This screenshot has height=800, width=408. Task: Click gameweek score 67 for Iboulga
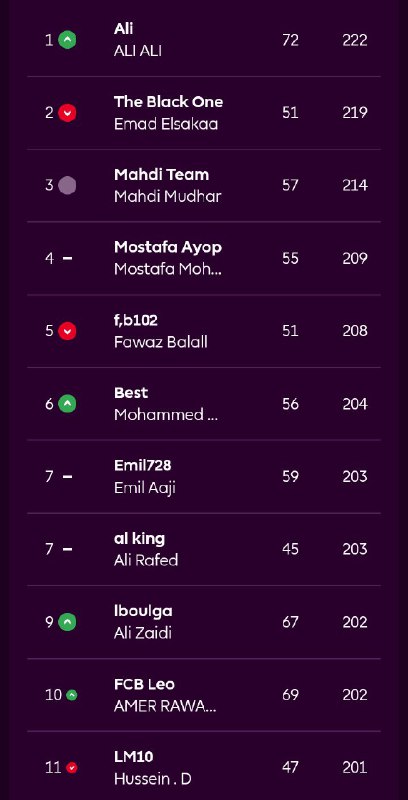point(290,622)
